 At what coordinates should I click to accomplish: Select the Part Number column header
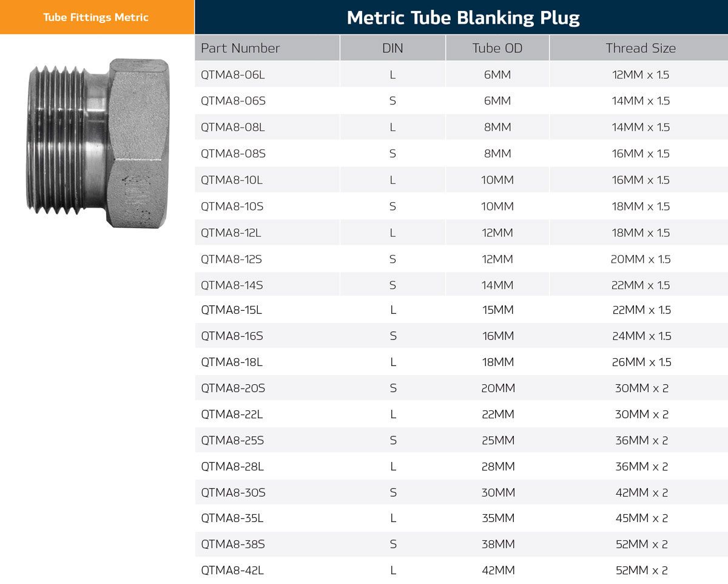click(240, 49)
